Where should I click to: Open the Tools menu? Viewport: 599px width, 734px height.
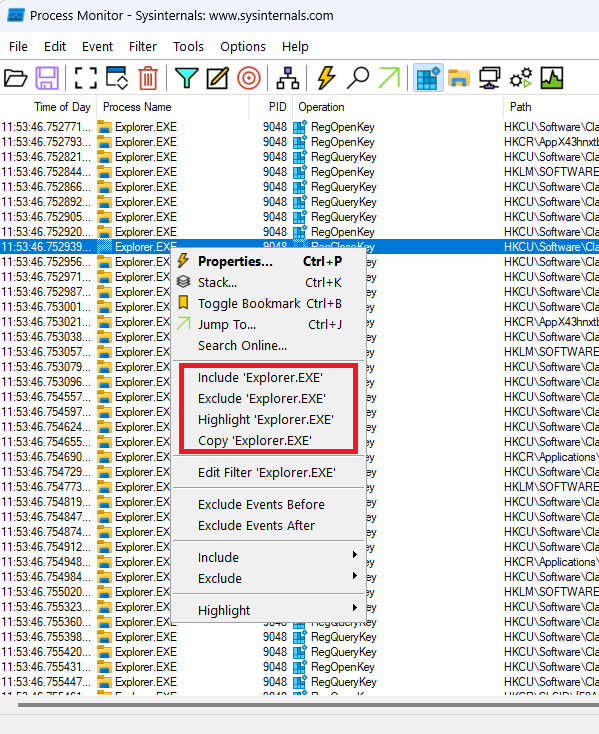188,47
